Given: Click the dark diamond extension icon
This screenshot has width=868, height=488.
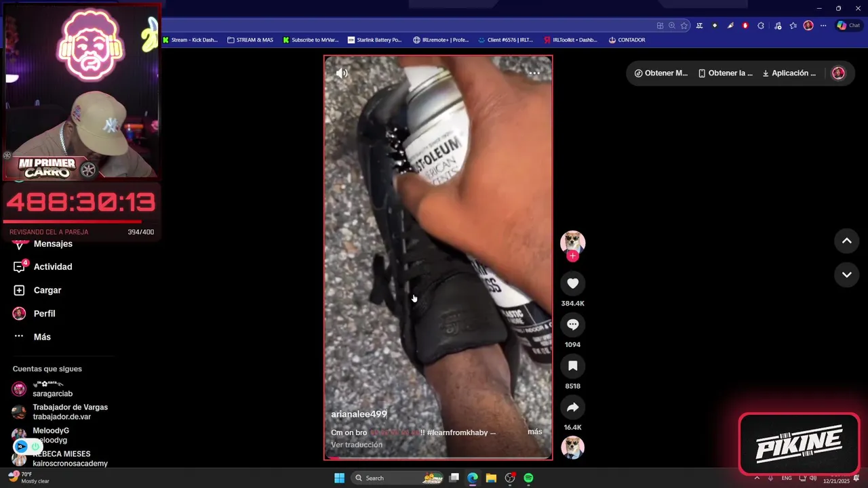Looking at the screenshot, I should pyautogui.click(x=715, y=26).
